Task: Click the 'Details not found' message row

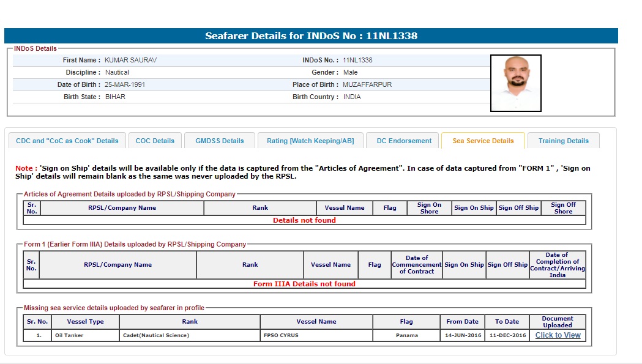Action: [x=304, y=220]
